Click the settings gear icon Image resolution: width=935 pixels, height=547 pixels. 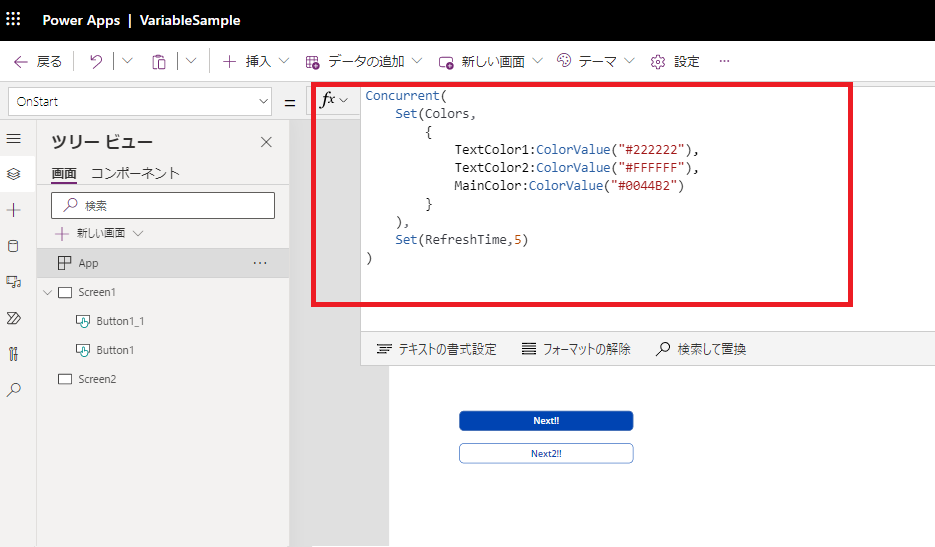pyautogui.click(x=658, y=61)
